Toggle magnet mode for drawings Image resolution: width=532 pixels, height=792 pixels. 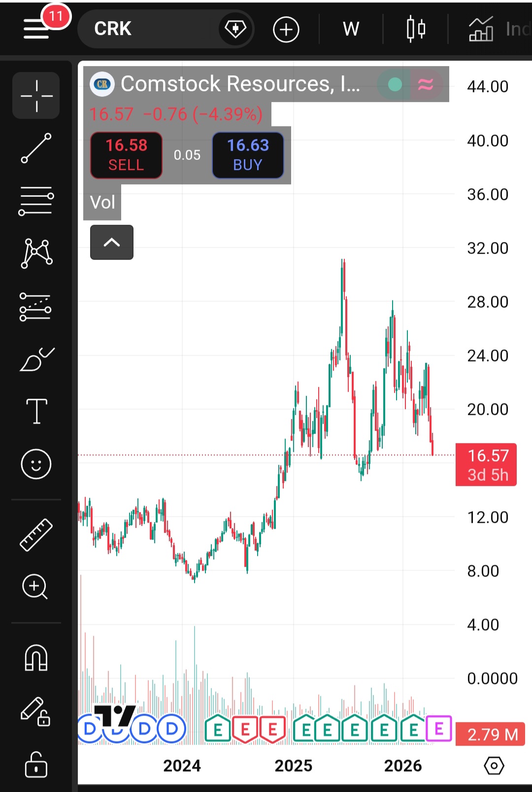36,658
